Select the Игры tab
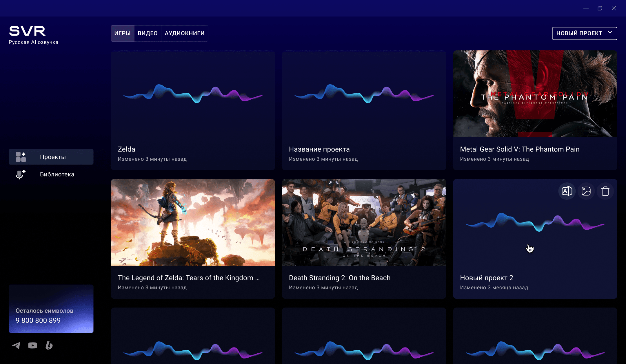Image resolution: width=626 pixels, height=364 pixels. (122, 33)
